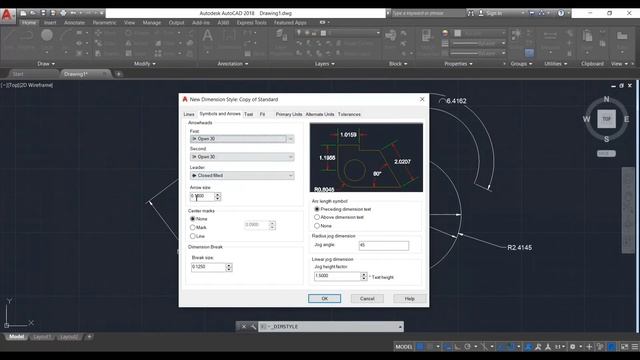Viewport: 640px width, 360px height.
Task: Open the AutoCAD application menu
Action: pyautogui.click(x=7, y=16)
